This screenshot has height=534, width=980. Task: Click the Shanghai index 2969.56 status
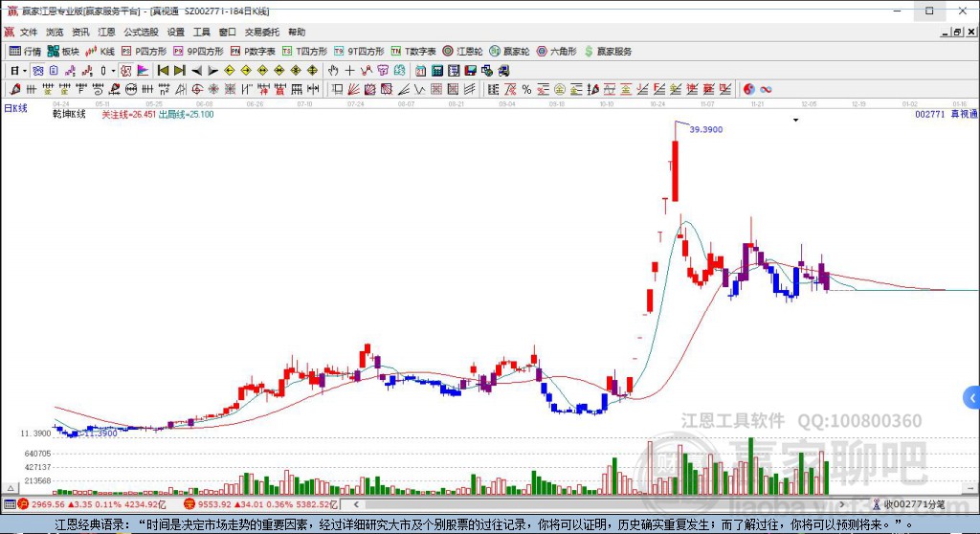(91, 504)
